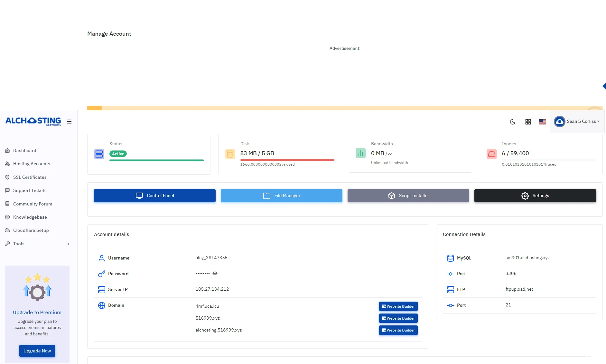The image size is (606, 364).
Task: Click the blue arrow at right edge
Action: pyautogui.click(x=604, y=86)
